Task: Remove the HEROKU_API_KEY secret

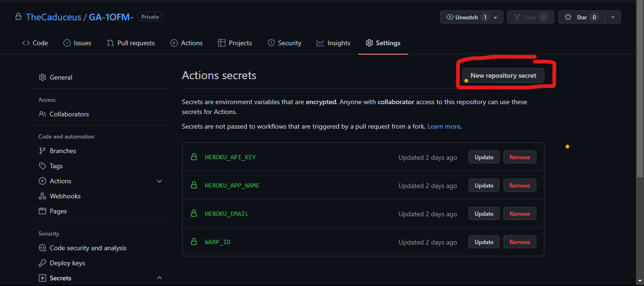Action: coord(519,157)
